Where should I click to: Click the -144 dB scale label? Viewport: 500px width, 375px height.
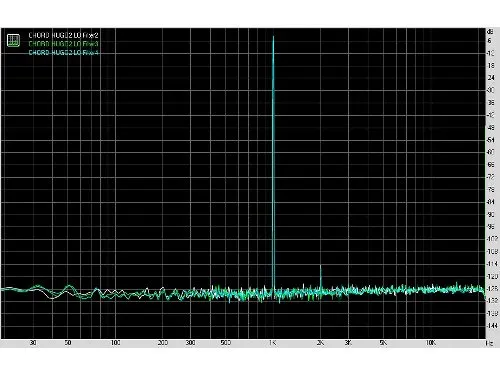click(x=492, y=326)
